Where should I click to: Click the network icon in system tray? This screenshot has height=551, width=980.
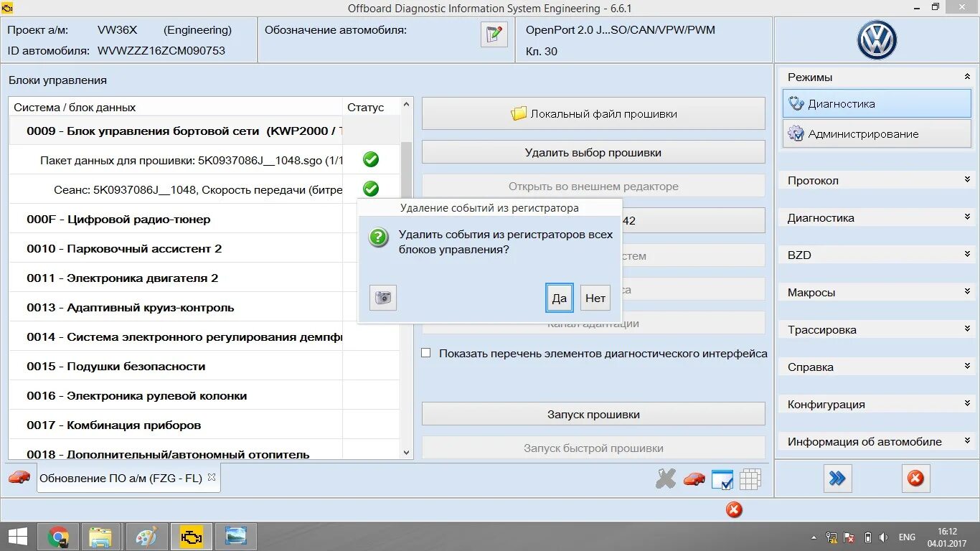831,537
